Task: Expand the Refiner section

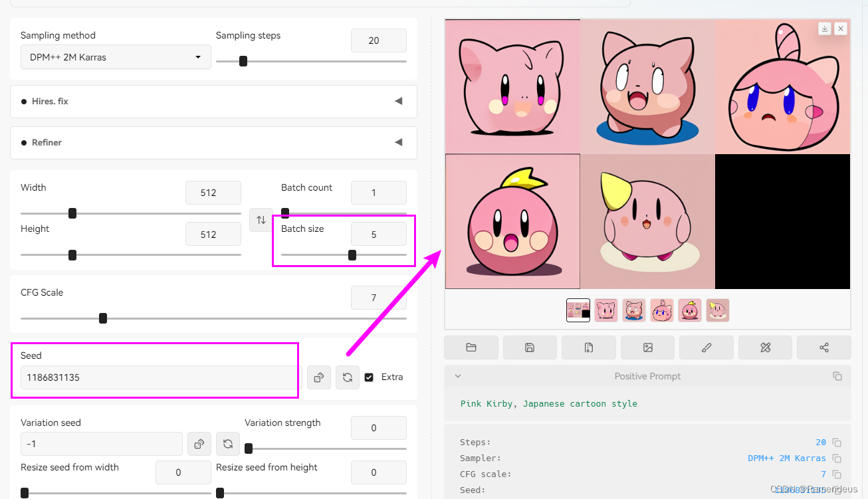Action: (x=213, y=143)
